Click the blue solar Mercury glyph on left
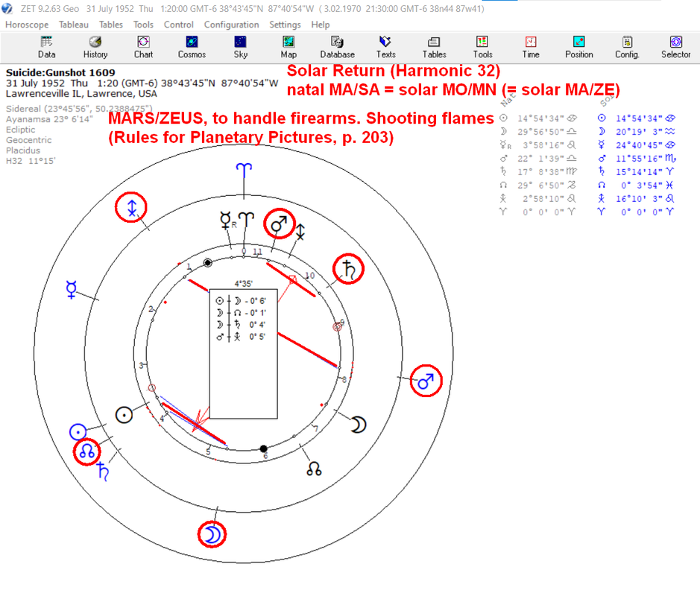700x596 pixels. point(72,290)
